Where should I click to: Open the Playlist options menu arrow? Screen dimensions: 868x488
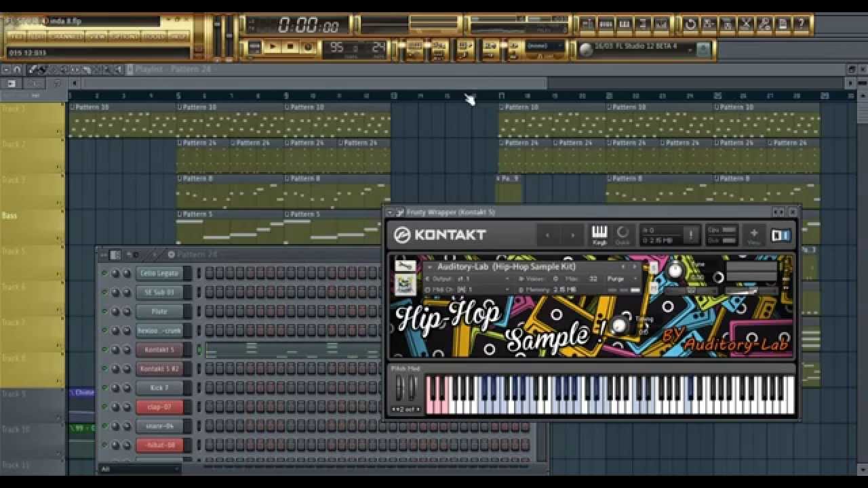pyautogui.click(x=6, y=69)
